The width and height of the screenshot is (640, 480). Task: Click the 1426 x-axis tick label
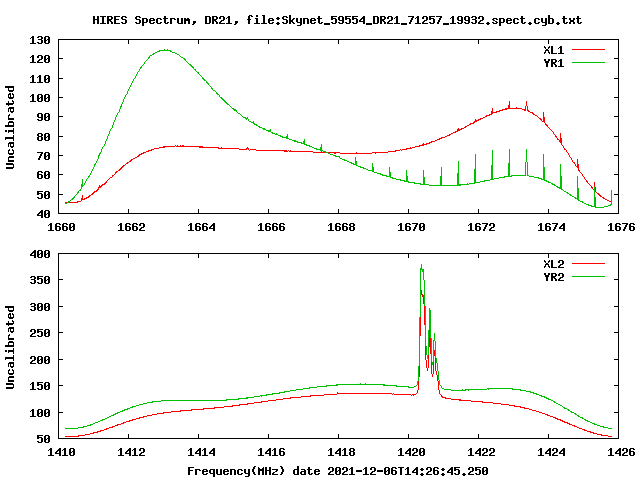pos(621,452)
